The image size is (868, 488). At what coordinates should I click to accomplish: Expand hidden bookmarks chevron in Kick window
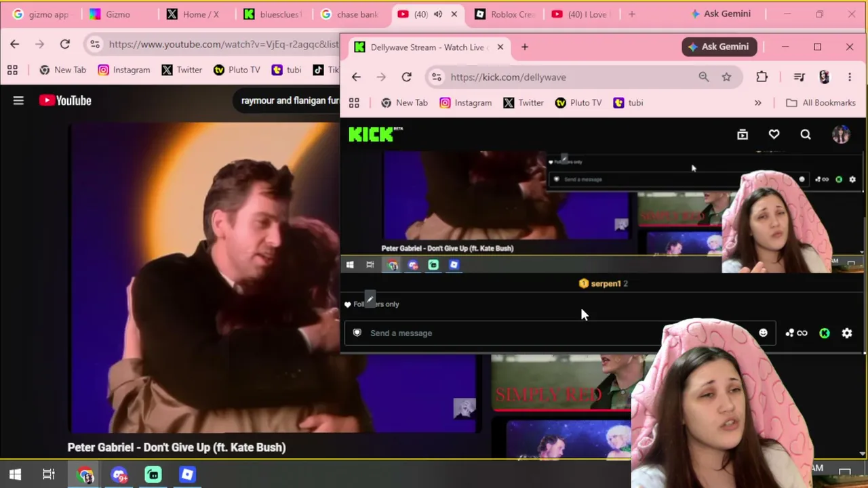pyautogui.click(x=757, y=103)
